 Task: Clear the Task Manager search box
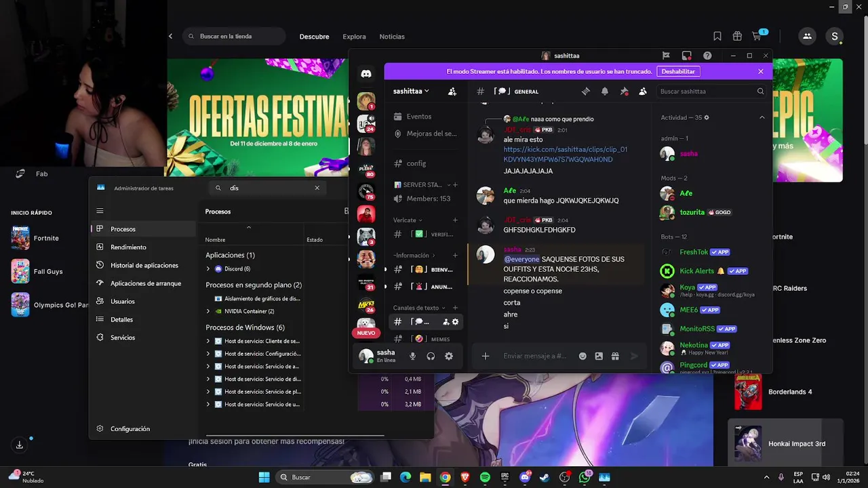[317, 188]
